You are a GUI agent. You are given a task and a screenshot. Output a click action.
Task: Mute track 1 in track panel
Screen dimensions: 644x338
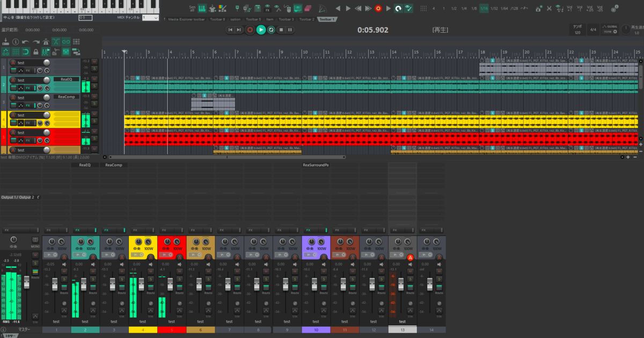pos(94,62)
